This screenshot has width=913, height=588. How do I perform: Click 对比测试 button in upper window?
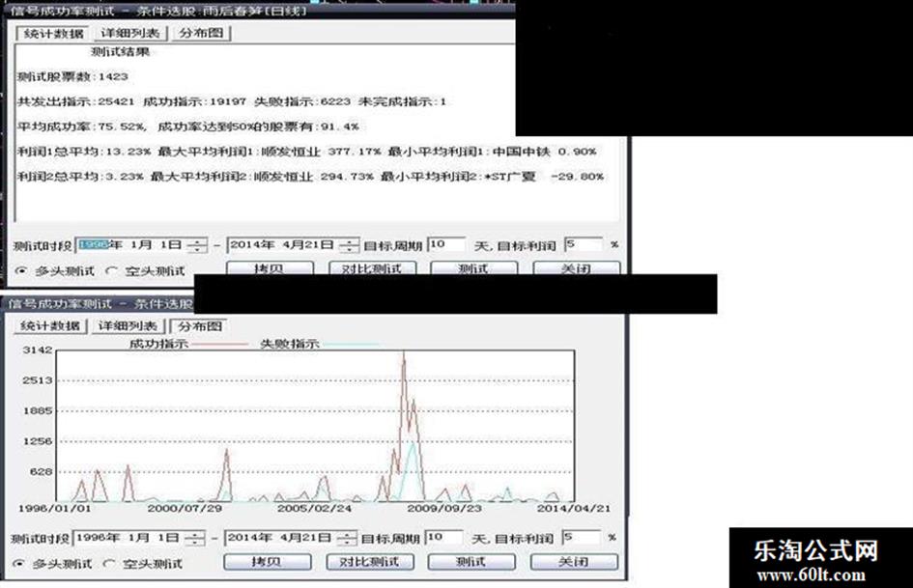point(372,268)
